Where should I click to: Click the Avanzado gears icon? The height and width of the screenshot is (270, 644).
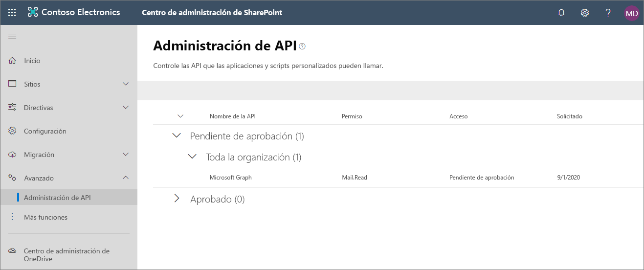[x=13, y=178]
